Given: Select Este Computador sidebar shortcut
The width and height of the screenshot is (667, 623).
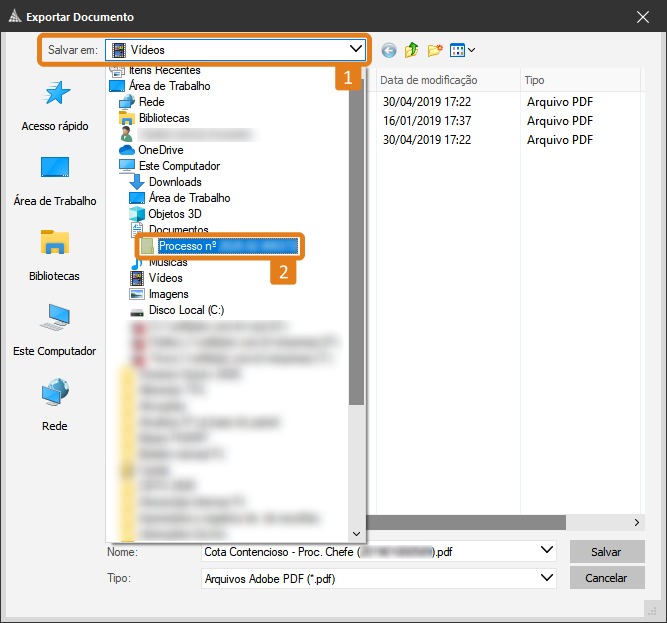Looking at the screenshot, I should point(55,330).
